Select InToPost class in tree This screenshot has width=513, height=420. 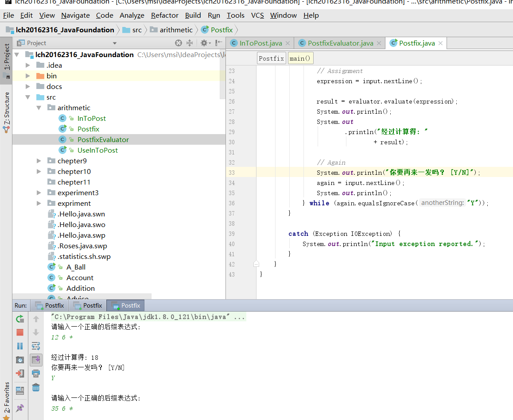(x=92, y=118)
